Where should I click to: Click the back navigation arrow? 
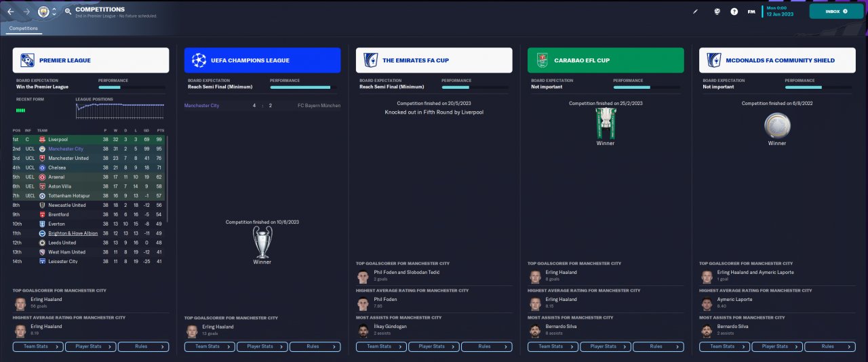click(10, 12)
